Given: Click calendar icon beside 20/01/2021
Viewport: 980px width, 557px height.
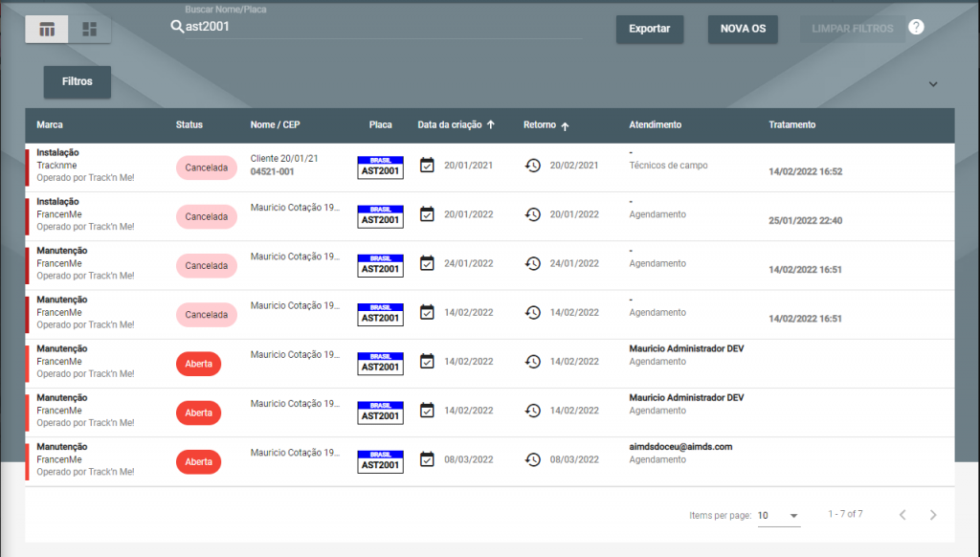Looking at the screenshot, I should pyautogui.click(x=427, y=165).
